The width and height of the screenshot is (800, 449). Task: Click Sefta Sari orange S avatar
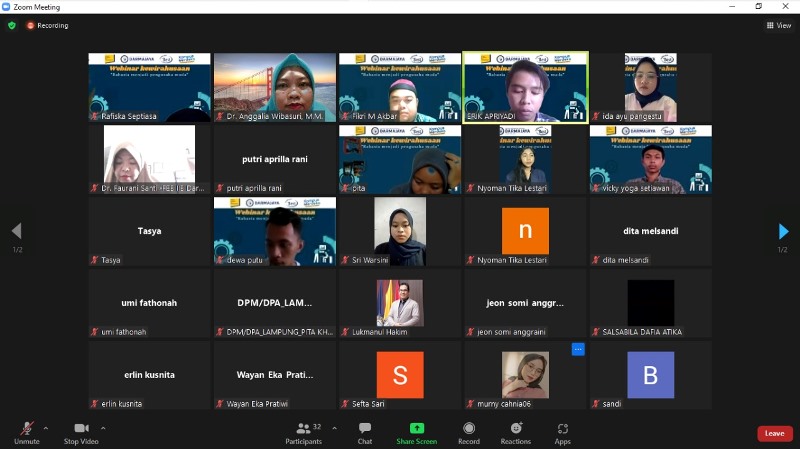click(400, 375)
